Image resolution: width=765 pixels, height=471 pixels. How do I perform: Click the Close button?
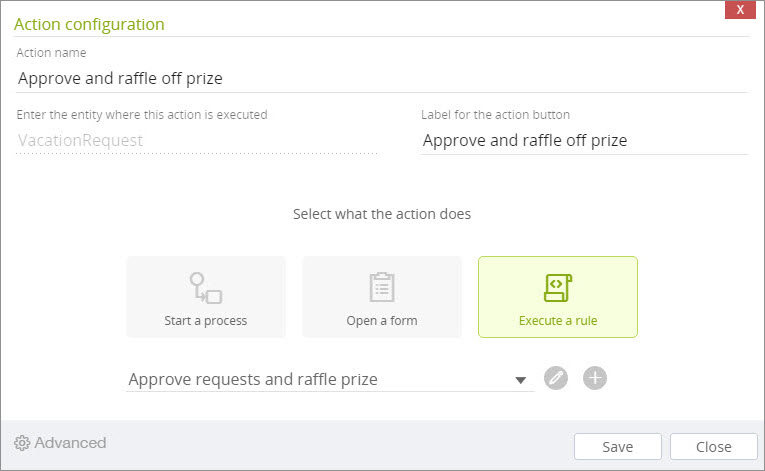713,447
